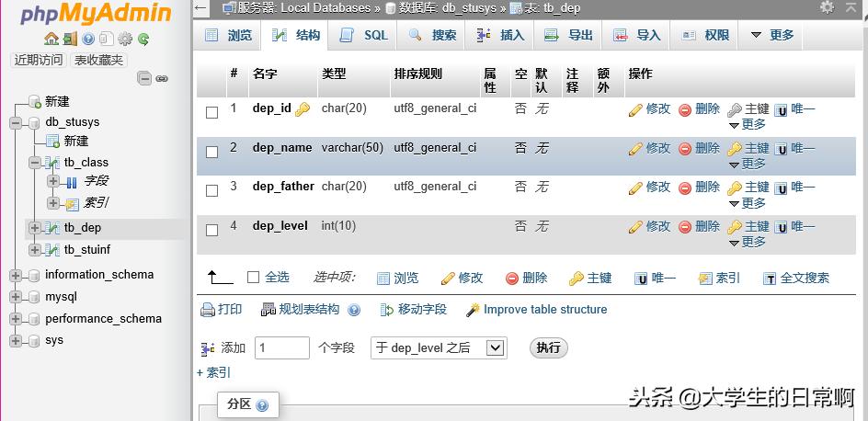Expand 字段 under tb_class
Image resolution: width=868 pixels, height=421 pixels.
pos(53,181)
